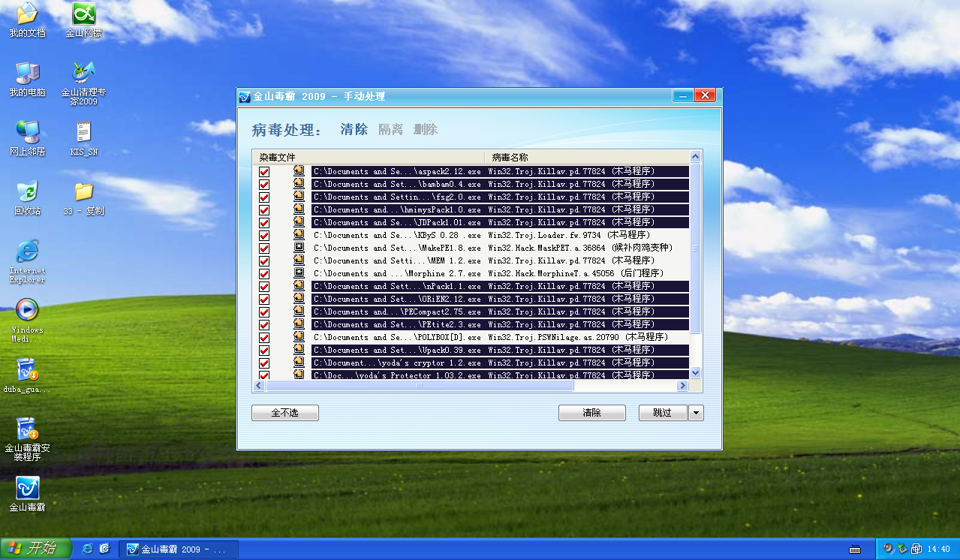Image resolution: width=960 pixels, height=560 pixels.
Task: Open the 金山毒霸安装程序 desktop icon
Action: pyautogui.click(x=27, y=439)
